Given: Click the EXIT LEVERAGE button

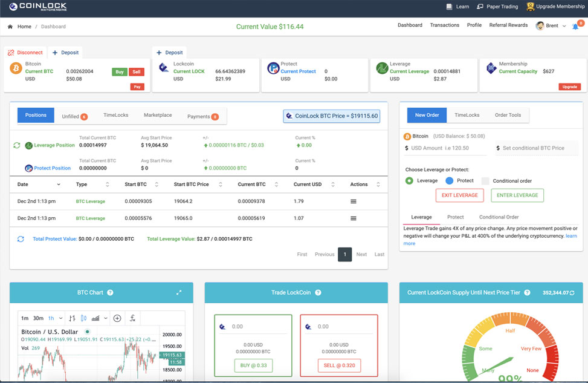Looking at the screenshot, I should click(460, 195).
